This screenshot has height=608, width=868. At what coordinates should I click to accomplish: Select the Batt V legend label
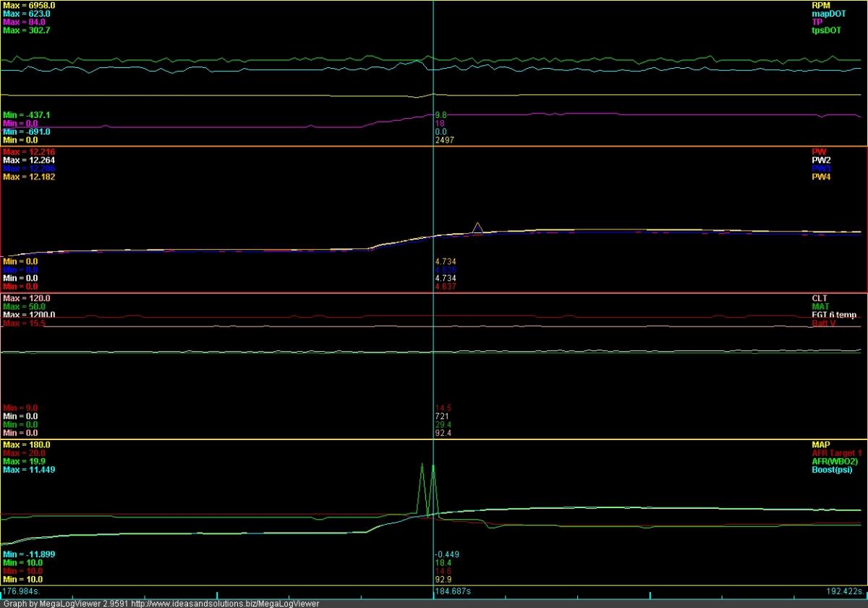pos(822,324)
